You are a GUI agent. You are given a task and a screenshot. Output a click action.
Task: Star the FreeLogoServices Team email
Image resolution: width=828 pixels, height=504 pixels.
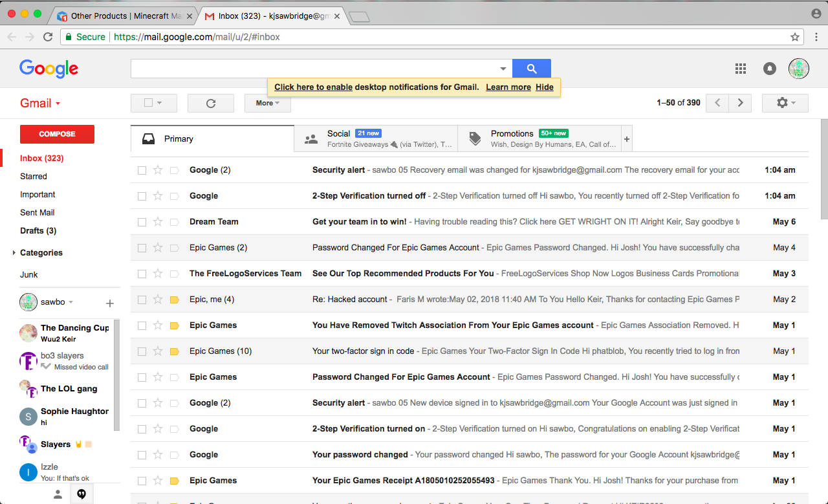(x=158, y=274)
